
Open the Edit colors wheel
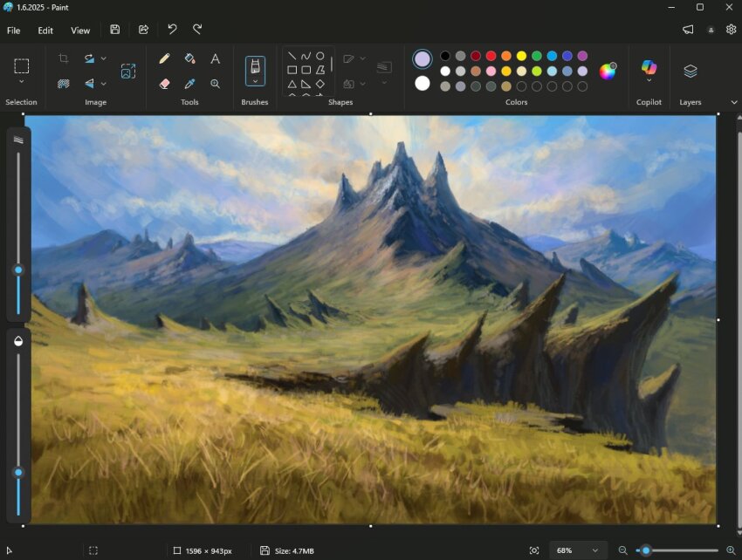coord(608,71)
